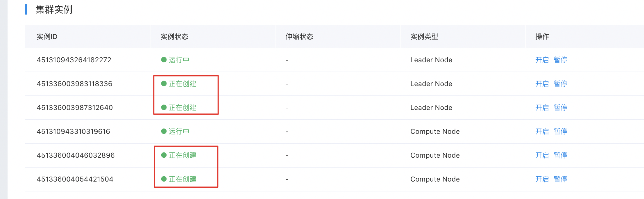
Task: Click the 实例ID column header
Action: pos(47,37)
